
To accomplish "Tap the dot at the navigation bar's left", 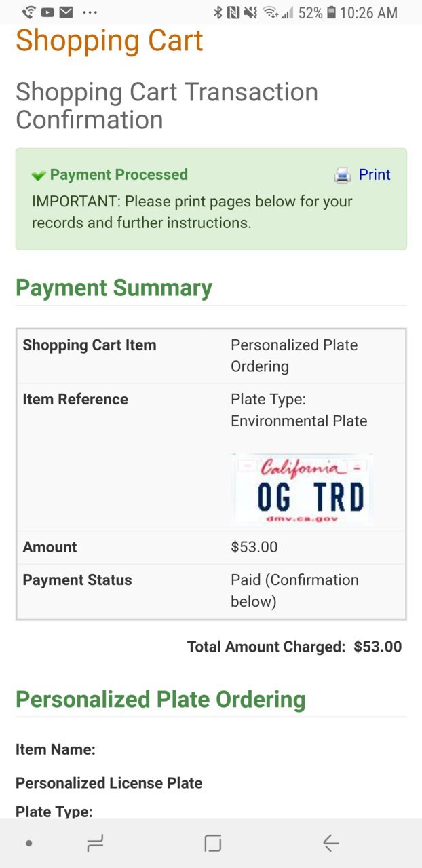I will (28, 843).
